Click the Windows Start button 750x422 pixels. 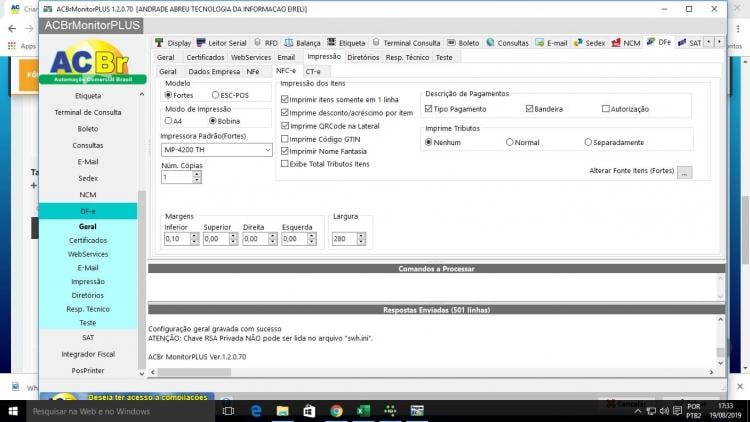13,411
